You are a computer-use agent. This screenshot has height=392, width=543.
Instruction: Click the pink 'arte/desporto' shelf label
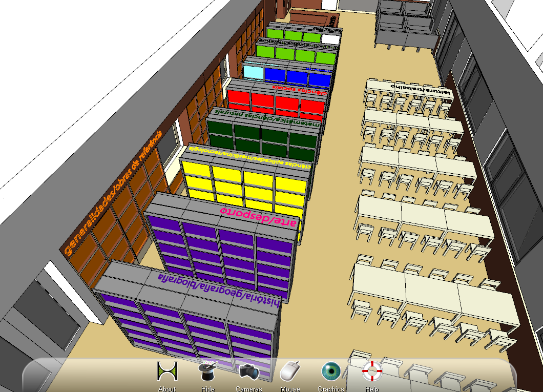tap(259, 216)
